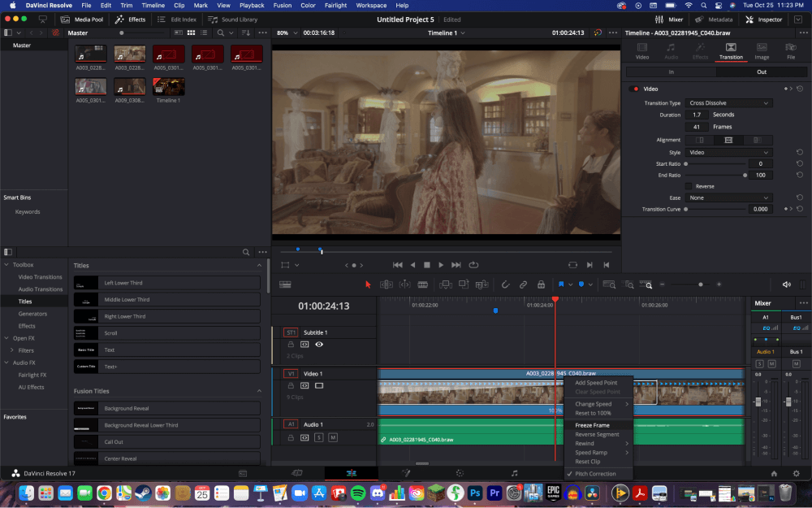Select the Blade Edit Mode tool
This screenshot has width=812, height=508.
point(422,284)
